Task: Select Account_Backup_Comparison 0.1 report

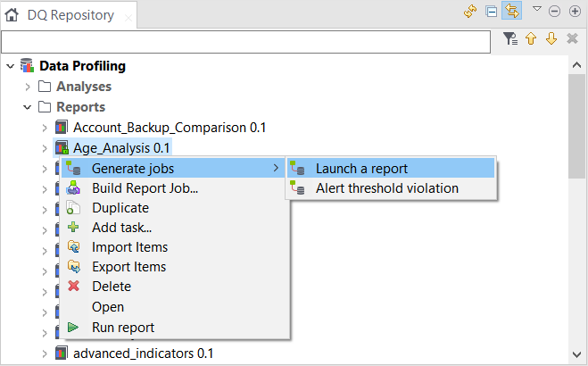Action: (170, 128)
